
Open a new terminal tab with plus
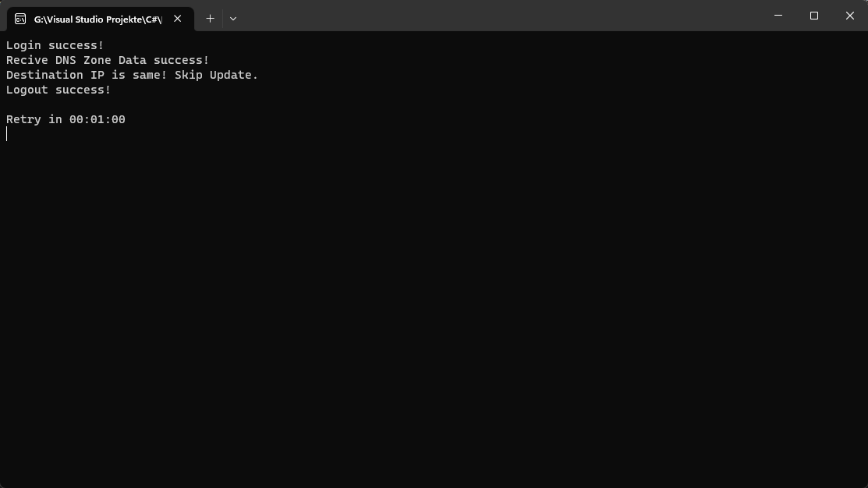point(210,19)
